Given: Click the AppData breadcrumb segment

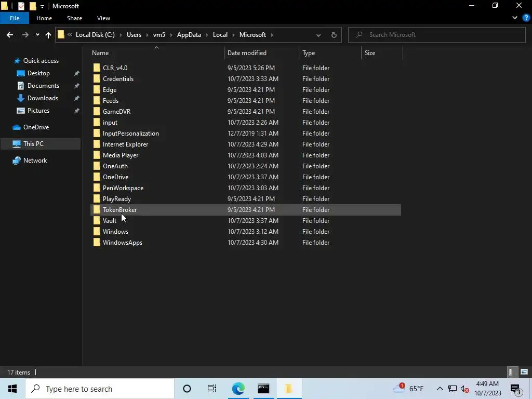Looking at the screenshot, I should coord(189,35).
